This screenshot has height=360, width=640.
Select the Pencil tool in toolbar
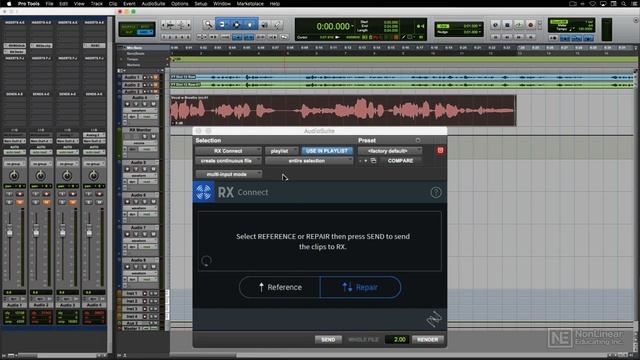(x=278, y=24)
